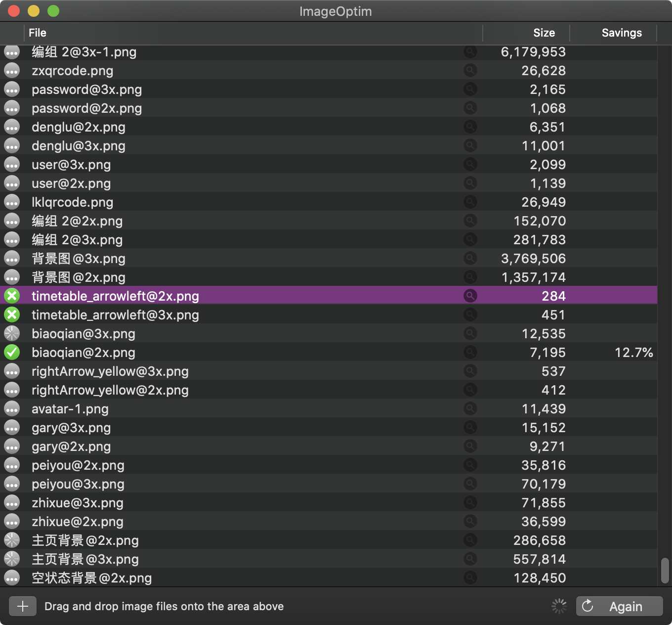Select the lklqrcode.png file row

(73, 202)
